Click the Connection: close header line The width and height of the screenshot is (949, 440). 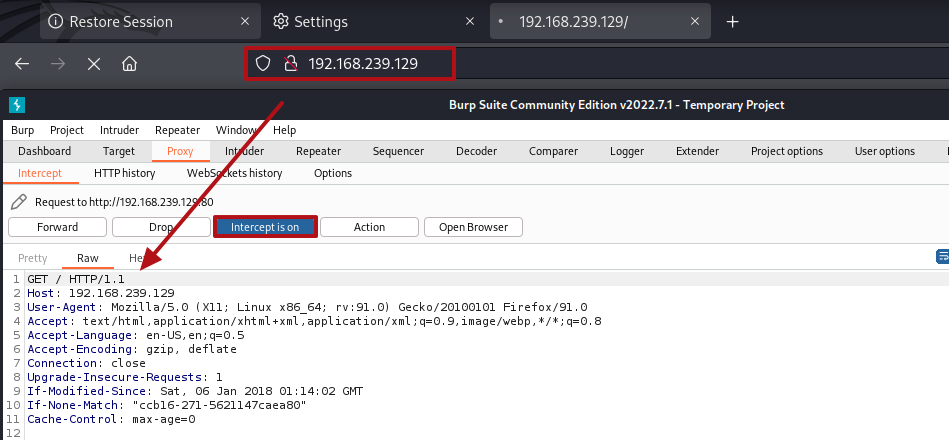pos(86,363)
